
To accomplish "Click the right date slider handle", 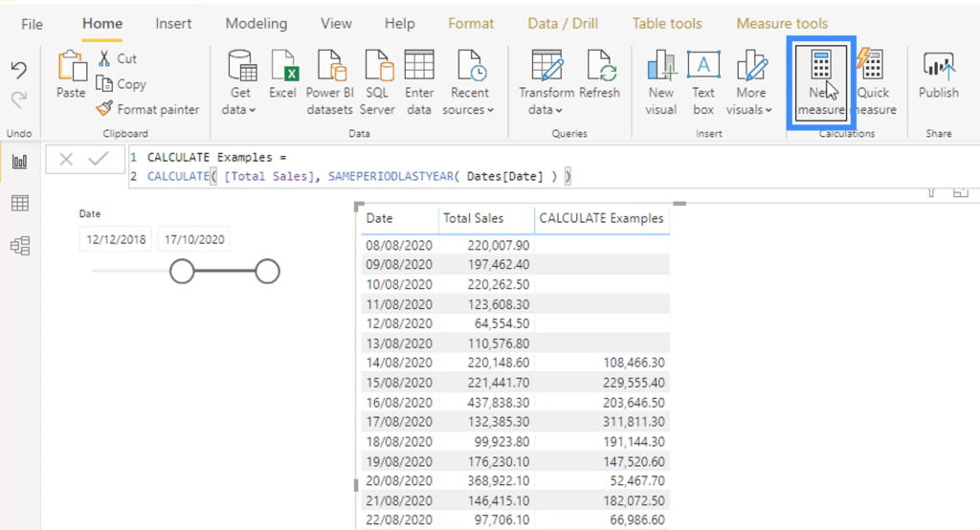I will tap(268, 272).
